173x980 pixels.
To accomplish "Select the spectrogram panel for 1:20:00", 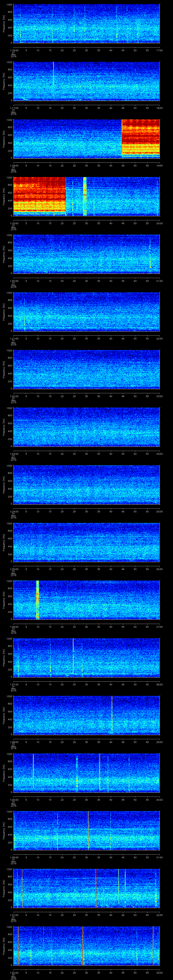I will (x=86, y=254).
